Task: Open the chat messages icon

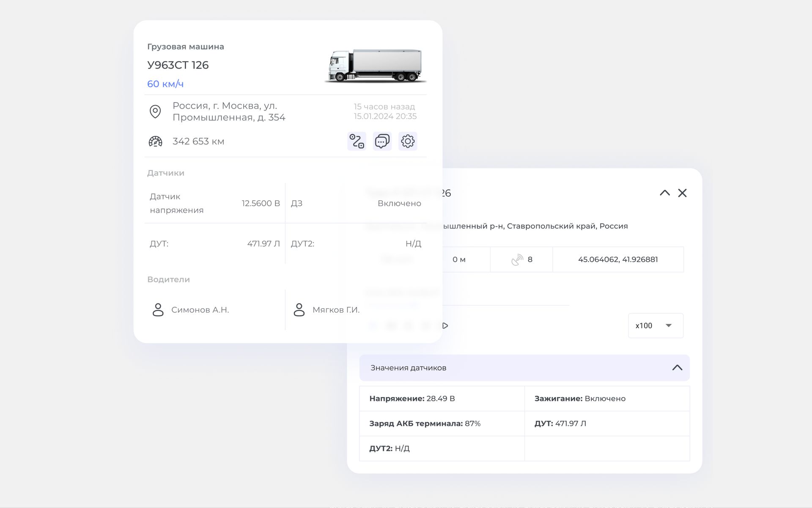Action: [382, 141]
